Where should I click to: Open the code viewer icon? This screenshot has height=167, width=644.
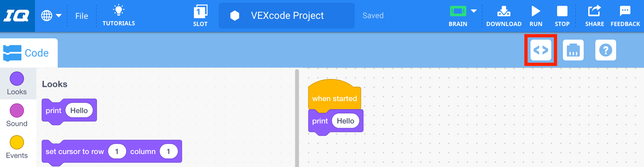click(x=541, y=50)
